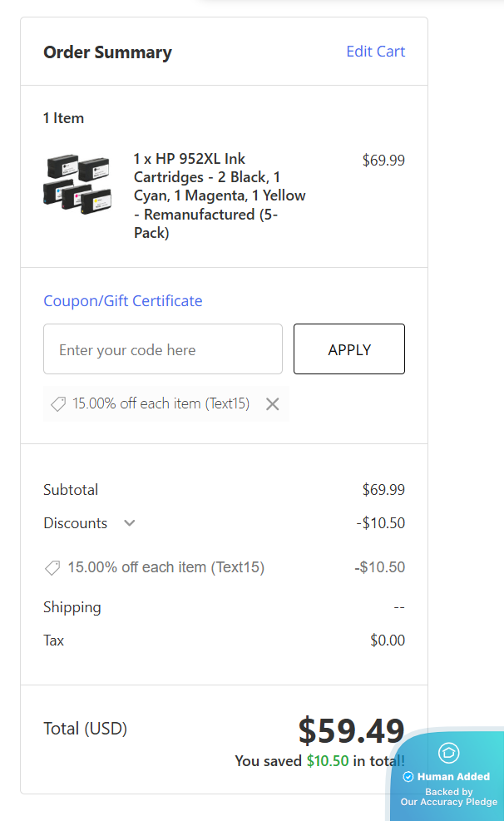Image resolution: width=504 pixels, height=821 pixels.
Task: Click the Human Added badge
Action: coord(452,777)
